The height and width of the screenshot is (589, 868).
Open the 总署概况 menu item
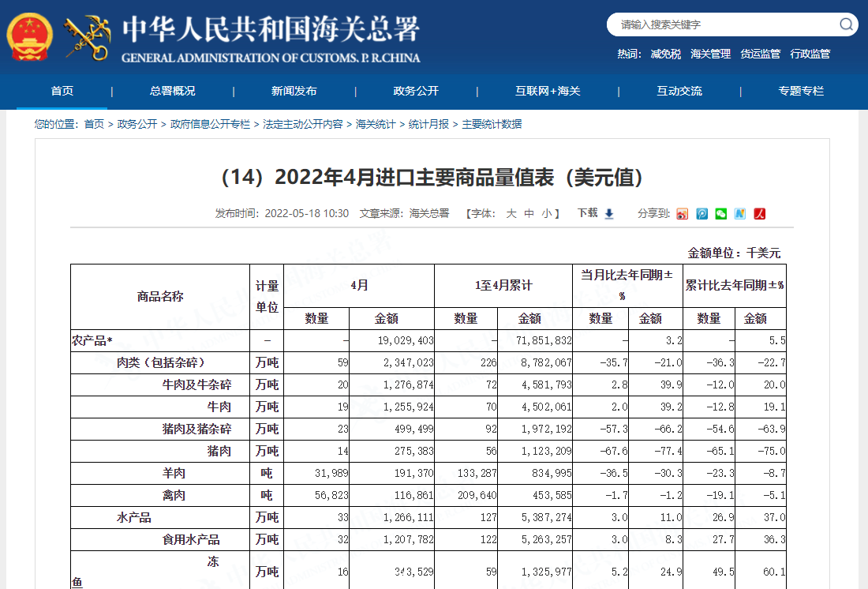(x=173, y=91)
